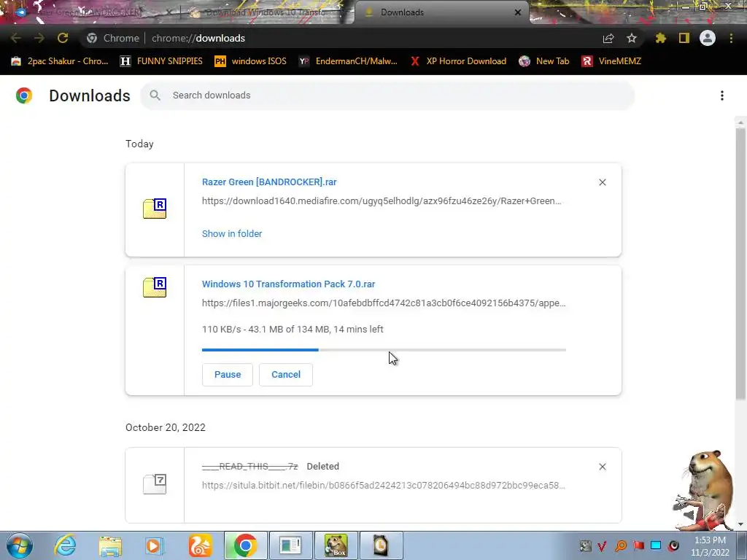The image size is (747, 560).
Task: Open the Sandboxie Box taskbar app
Action: [336, 545]
